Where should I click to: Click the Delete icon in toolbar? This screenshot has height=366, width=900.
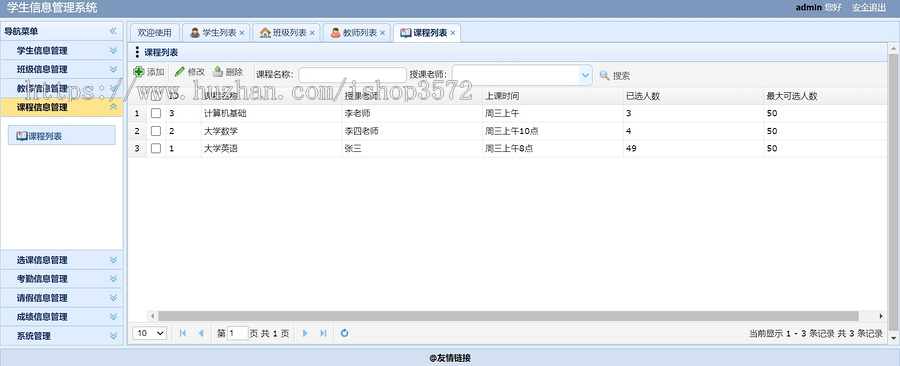click(x=218, y=72)
